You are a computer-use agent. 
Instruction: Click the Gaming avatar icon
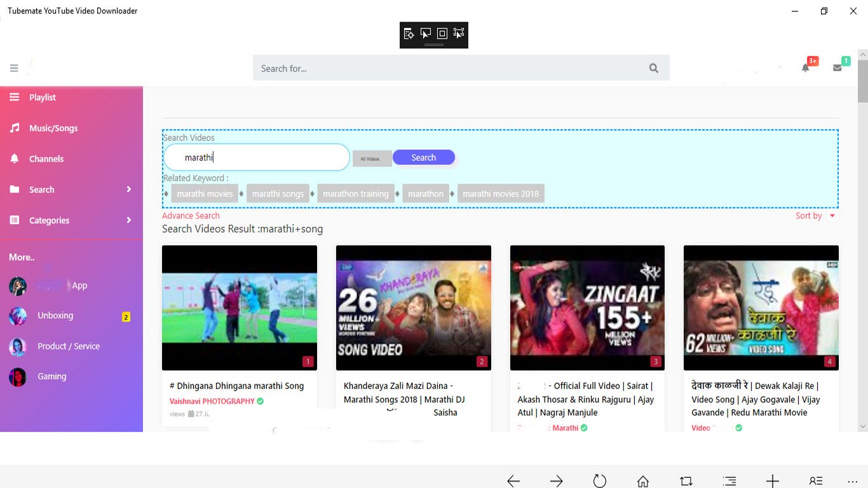(18, 377)
